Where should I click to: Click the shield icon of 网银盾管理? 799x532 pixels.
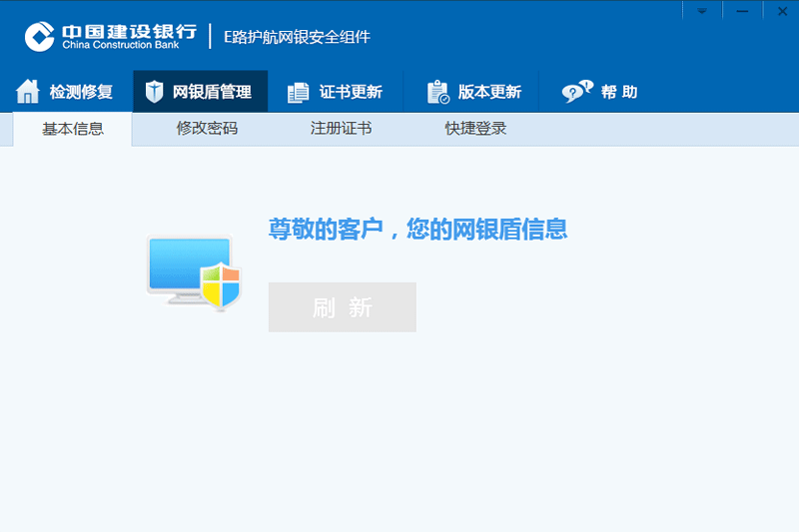point(154,92)
